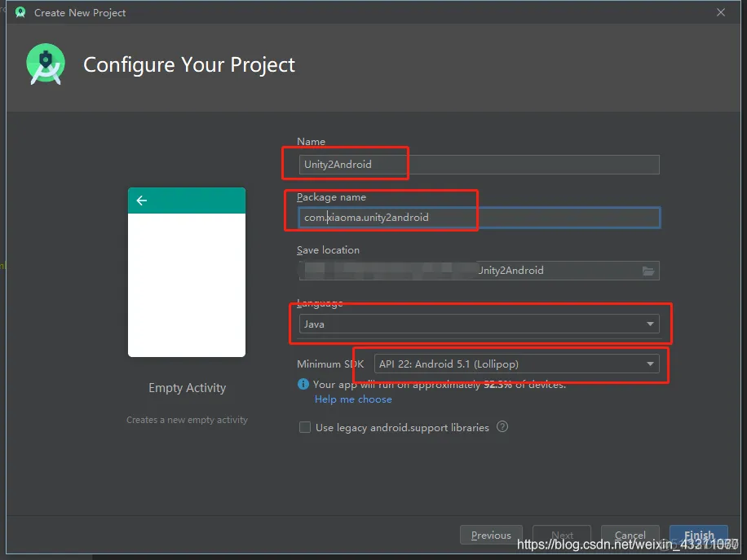Viewport: 747px width, 560px height.
Task: Click the Android Studio logo in the header
Action: [x=45, y=64]
